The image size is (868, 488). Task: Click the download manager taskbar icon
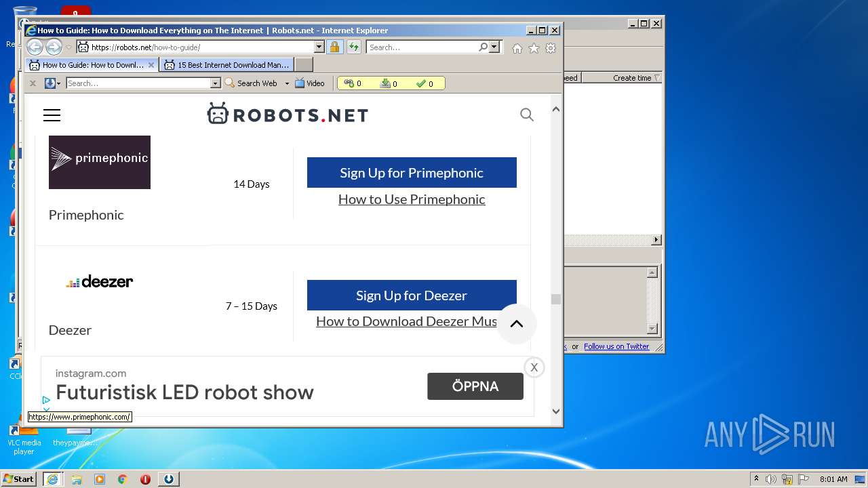[x=169, y=479]
